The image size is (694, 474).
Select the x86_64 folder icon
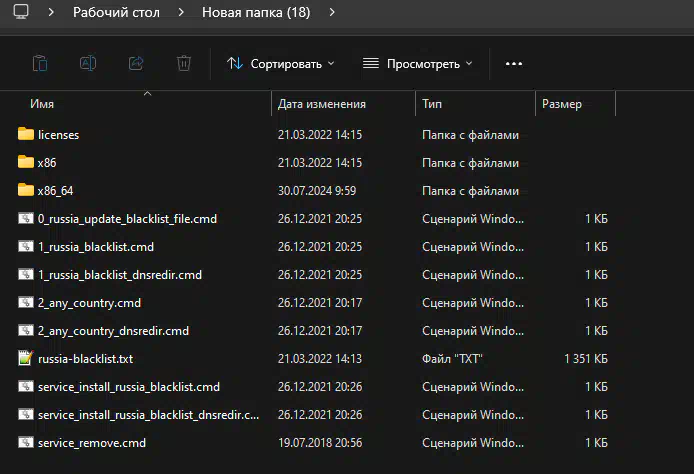[x=26, y=190]
